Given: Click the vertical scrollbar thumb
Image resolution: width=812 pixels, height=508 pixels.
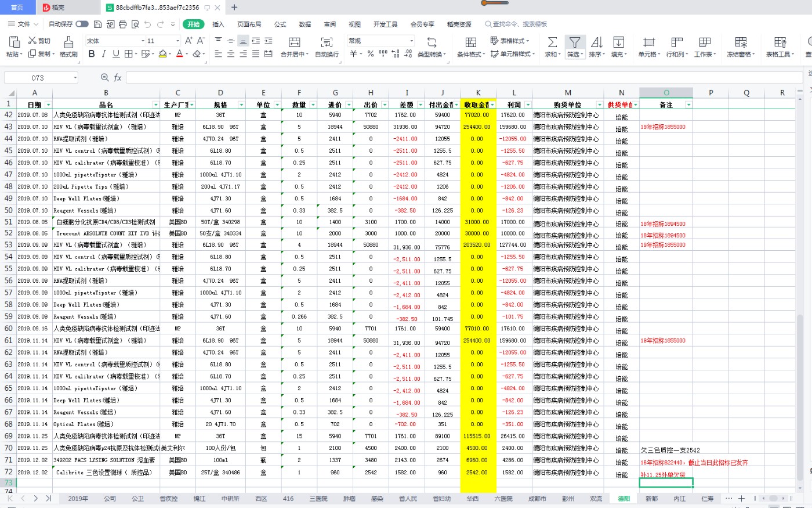Looking at the screenshot, I should (800, 397).
